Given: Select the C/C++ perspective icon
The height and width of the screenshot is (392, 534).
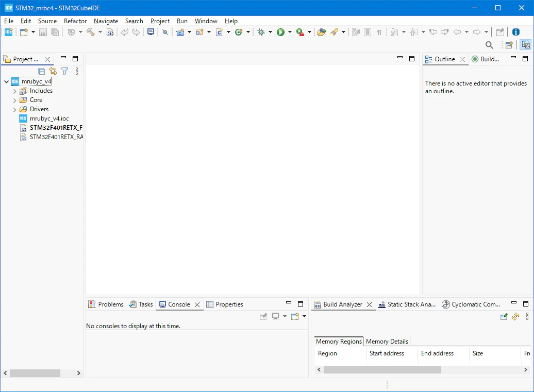Looking at the screenshot, I should [x=525, y=45].
